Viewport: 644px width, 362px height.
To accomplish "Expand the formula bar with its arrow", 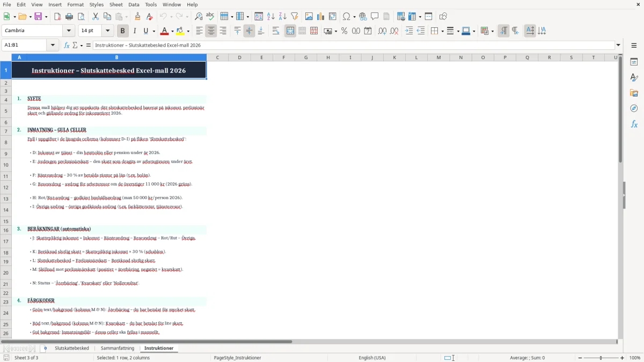I will coord(618,45).
